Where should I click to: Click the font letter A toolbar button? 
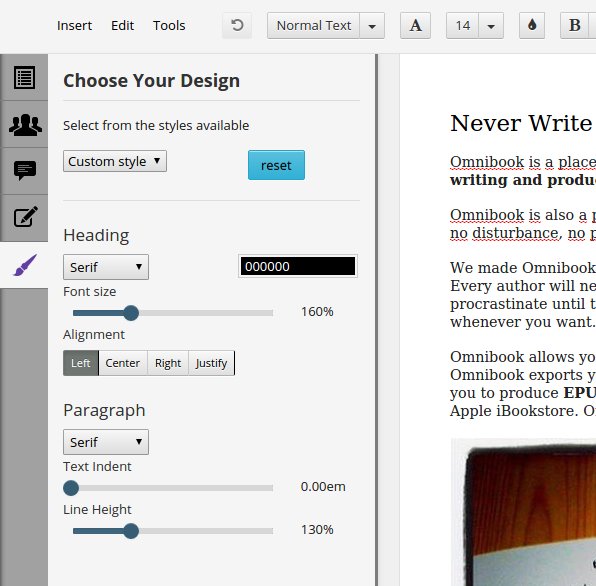point(415,25)
